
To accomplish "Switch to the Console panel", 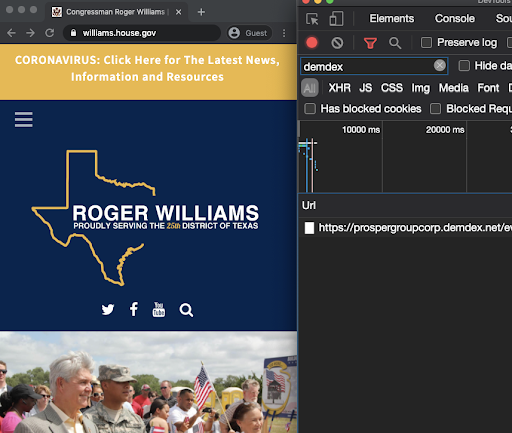I will pyautogui.click(x=455, y=19).
